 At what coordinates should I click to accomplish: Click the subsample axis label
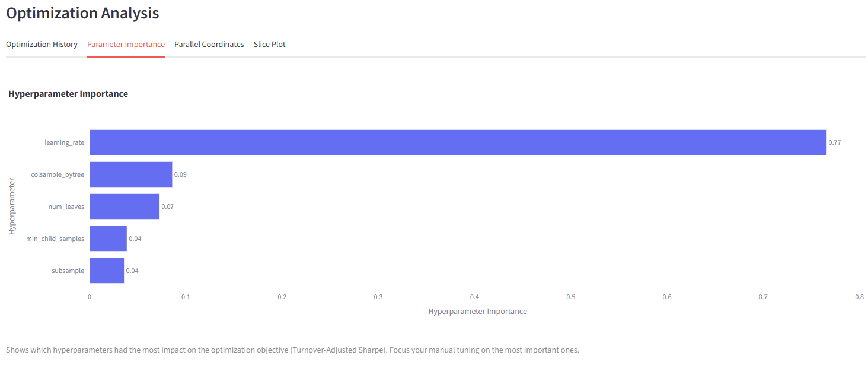(x=68, y=271)
